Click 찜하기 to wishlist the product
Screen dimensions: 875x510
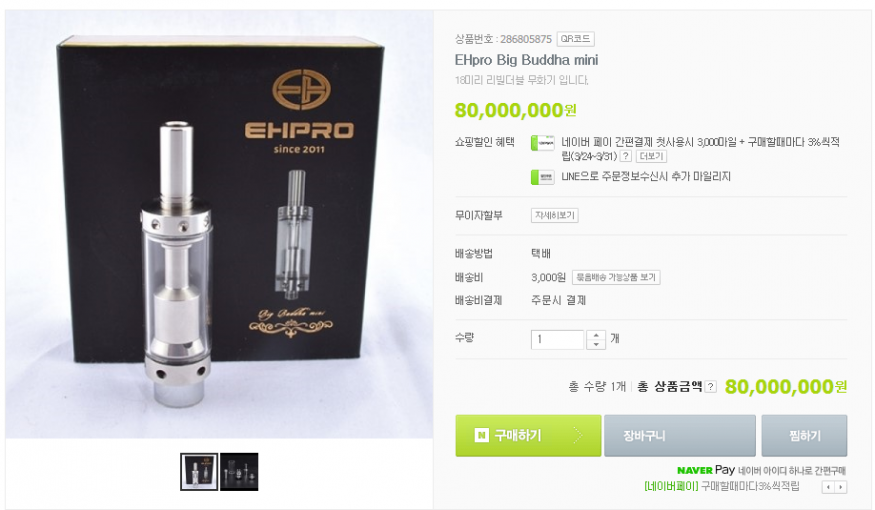pos(804,435)
